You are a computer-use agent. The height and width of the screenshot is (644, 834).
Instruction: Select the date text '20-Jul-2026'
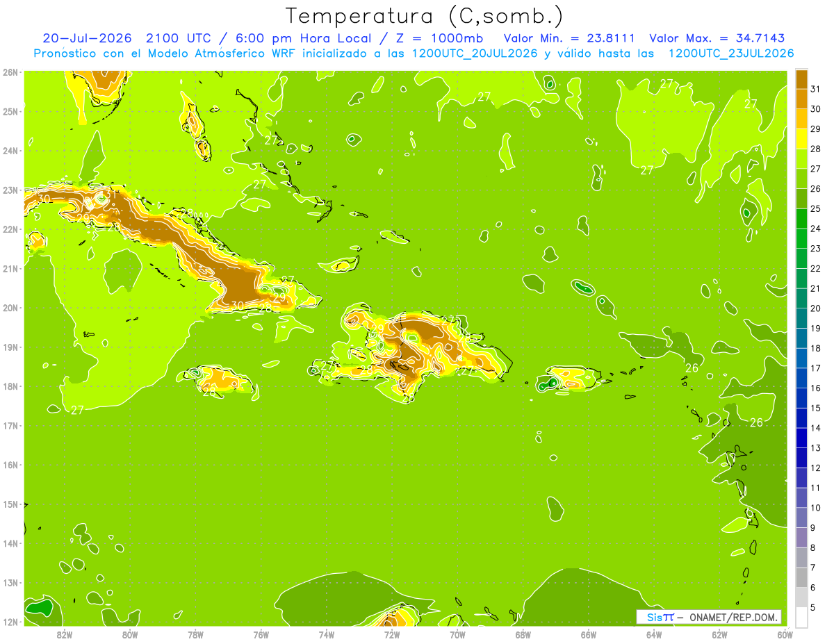click(x=87, y=38)
